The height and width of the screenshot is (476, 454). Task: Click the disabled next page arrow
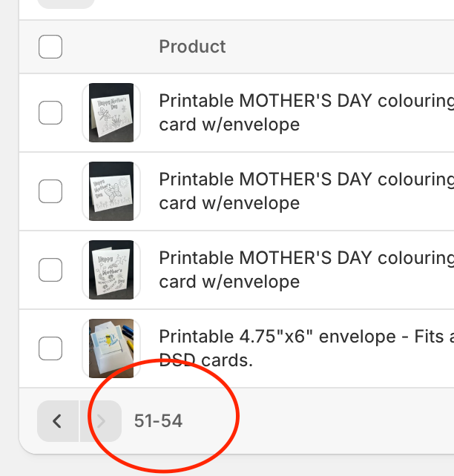[x=101, y=421]
